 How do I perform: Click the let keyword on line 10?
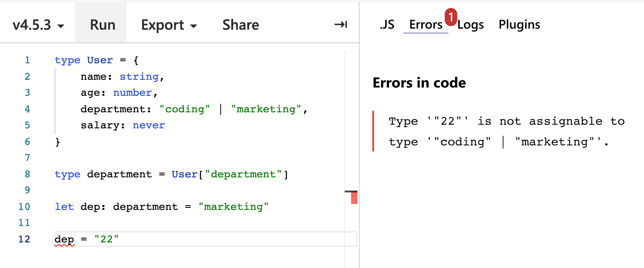[64, 207]
